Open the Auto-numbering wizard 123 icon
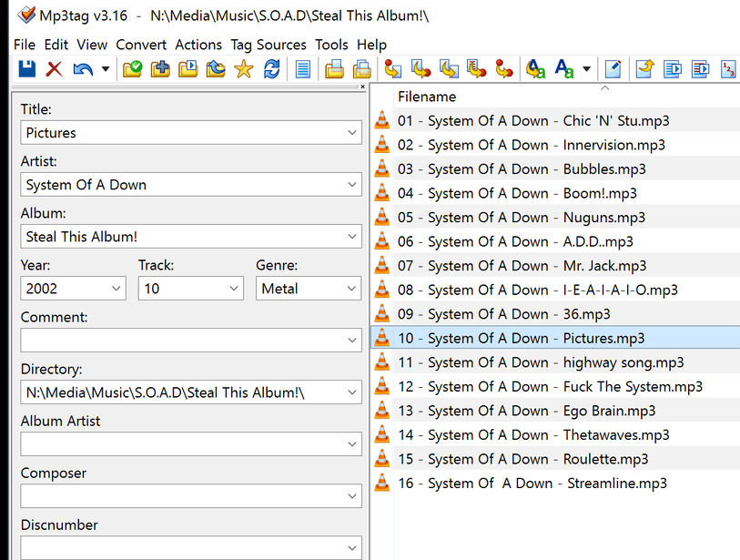This screenshot has height=560, width=740. pyautogui.click(x=728, y=69)
